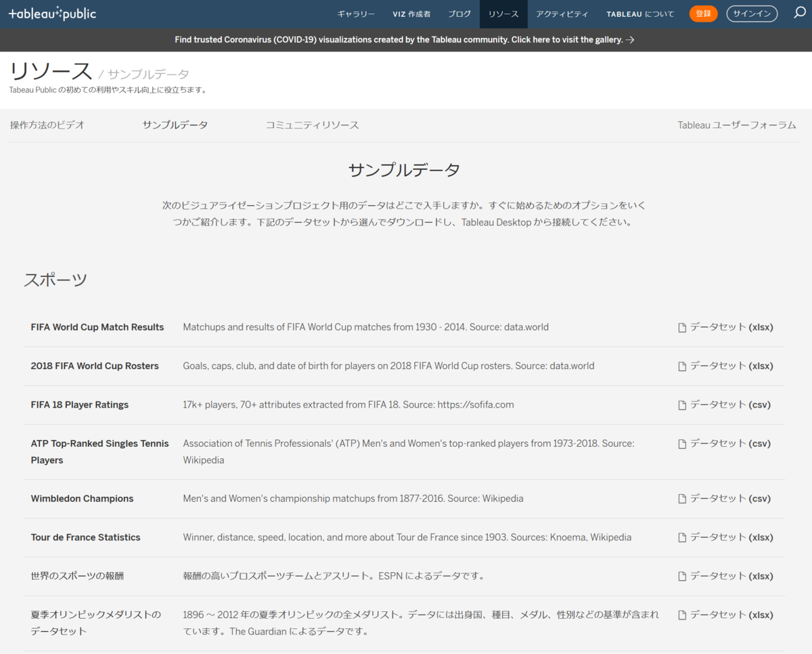Click file icon for FIFA World Cup Match Results
The height and width of the screenshot is (654, 812).
click(x=682, y=328)
